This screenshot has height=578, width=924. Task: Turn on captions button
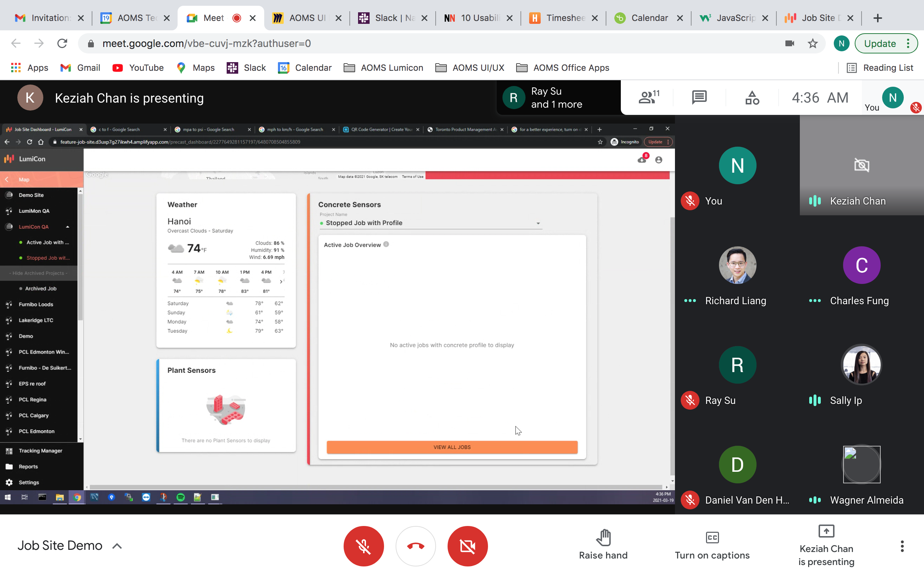(x=712, y=546)
